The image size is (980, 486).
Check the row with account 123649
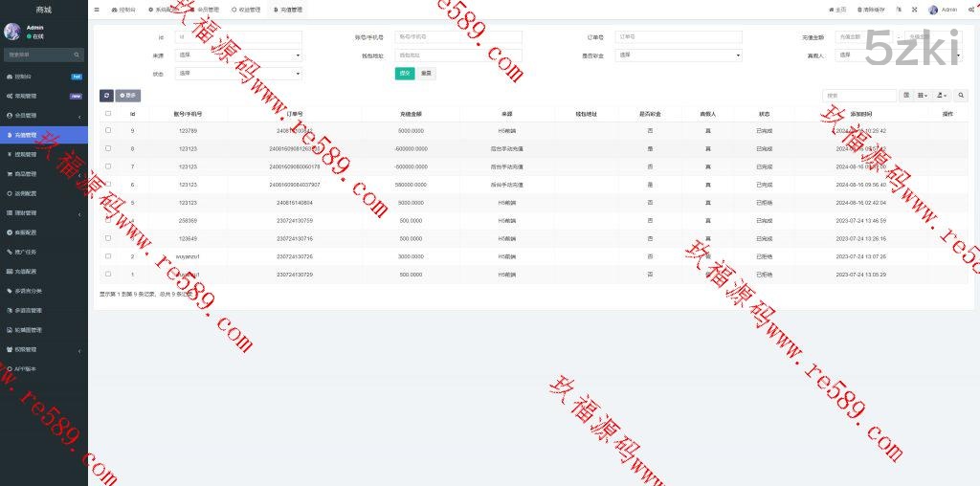tap(108, 238)
